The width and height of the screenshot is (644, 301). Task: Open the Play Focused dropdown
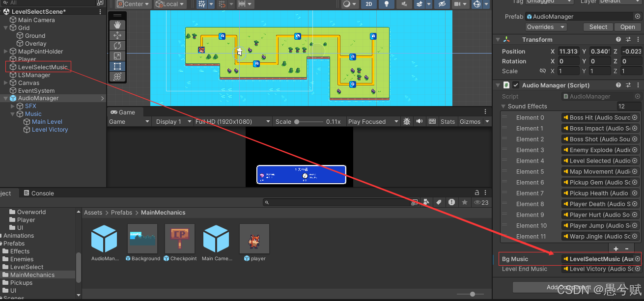click(373, 122)
